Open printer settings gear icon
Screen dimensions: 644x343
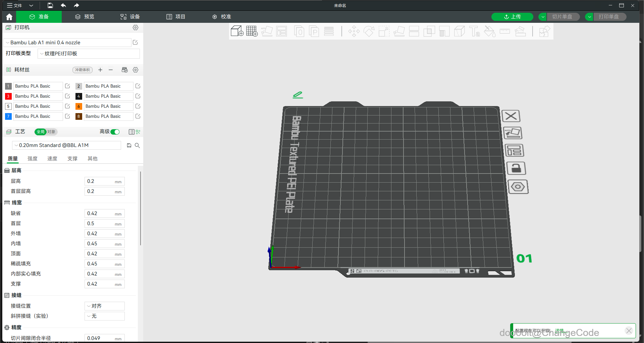(x=136, y=28)
